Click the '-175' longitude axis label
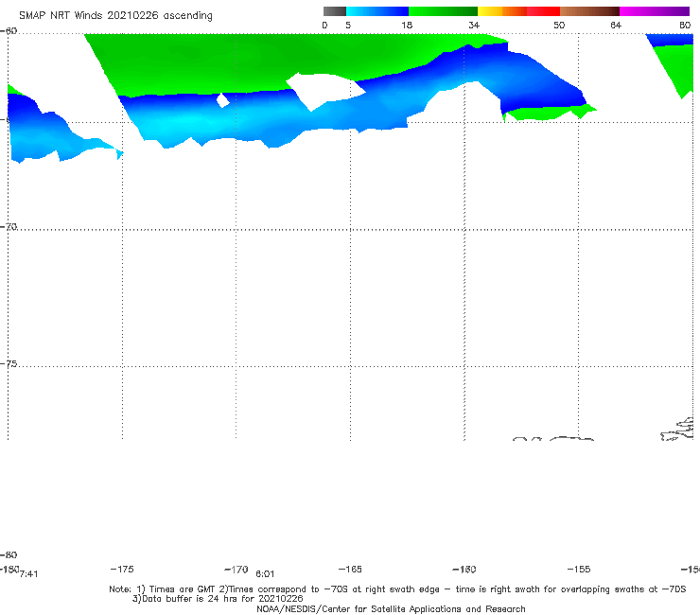Image resolution: width=700 pixels, height=615 pixels. click(x=122, y=570)
